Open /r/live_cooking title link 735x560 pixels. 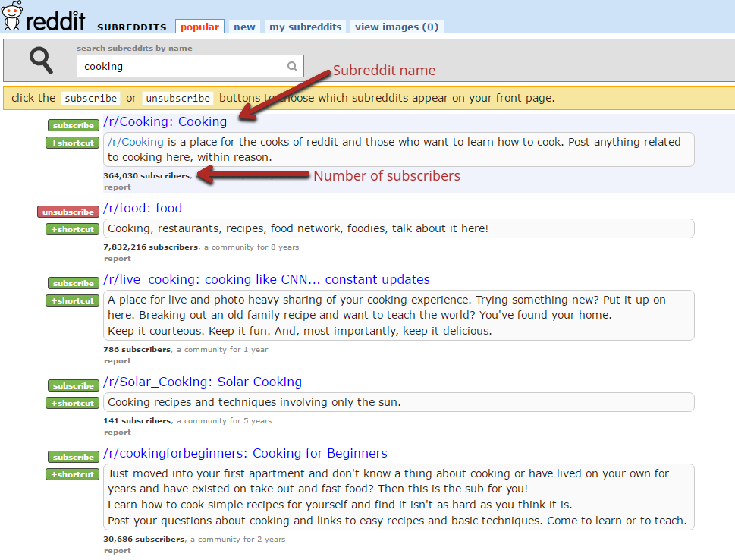pyautogui.click(x=266, y=279)
